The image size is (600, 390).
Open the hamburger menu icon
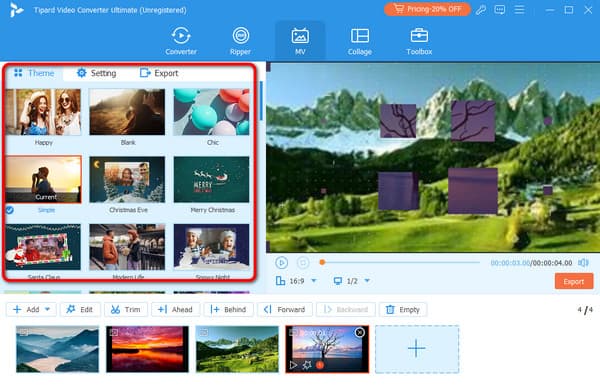click(519, 10)
